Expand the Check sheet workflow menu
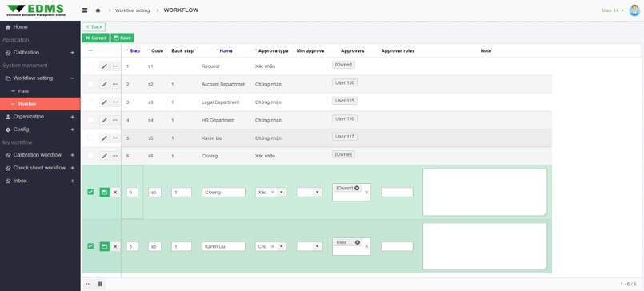Screen dimensions: 644x291 (x=72, y=168)
